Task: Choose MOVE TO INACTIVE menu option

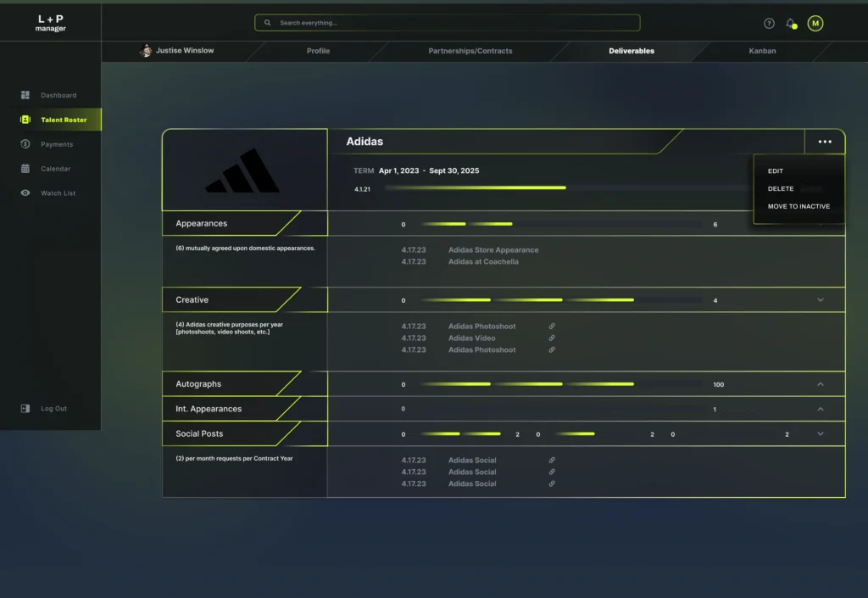Action: pos(798,206)
